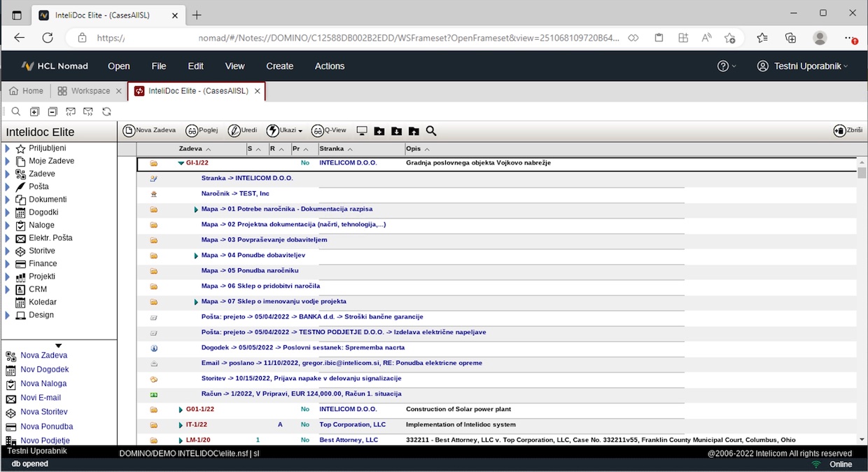Screen dimensions: 868x472
Task: Click the browser address bar
Action: (357, 38)
